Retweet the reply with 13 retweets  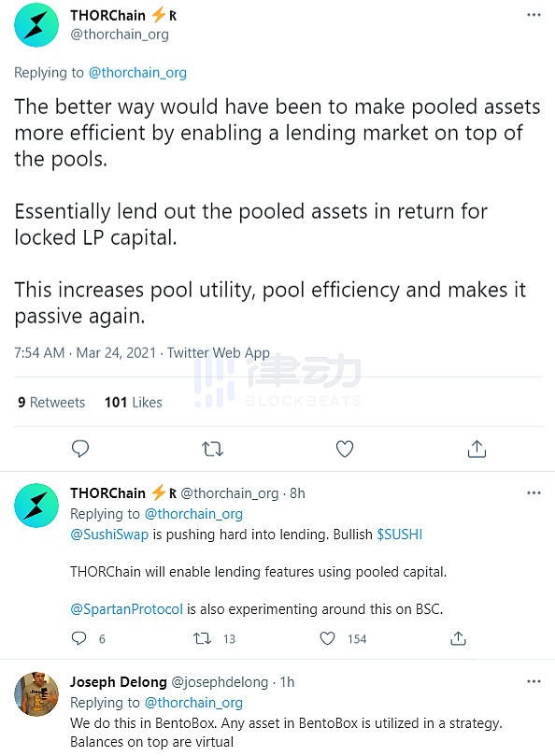(202, 639)
